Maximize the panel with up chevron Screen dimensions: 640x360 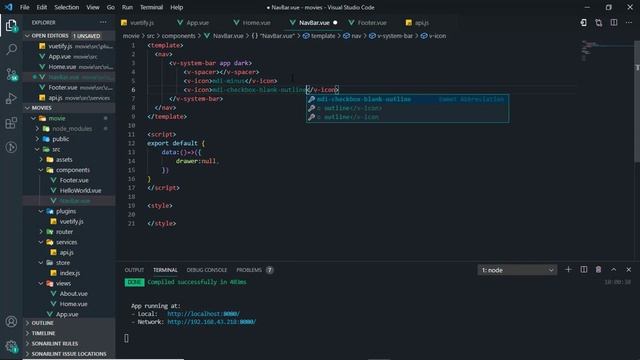[x=613, y=269]
